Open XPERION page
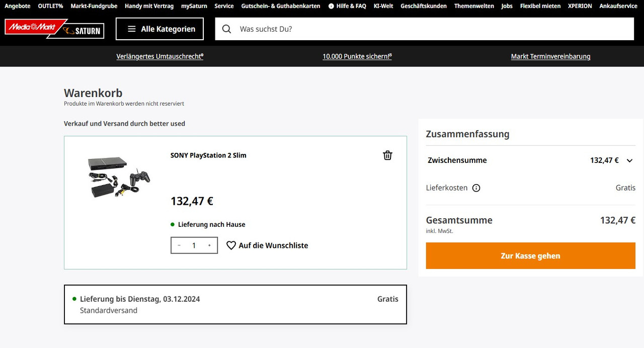The width and height of the screenshot is (644, 348). (580, 6)
